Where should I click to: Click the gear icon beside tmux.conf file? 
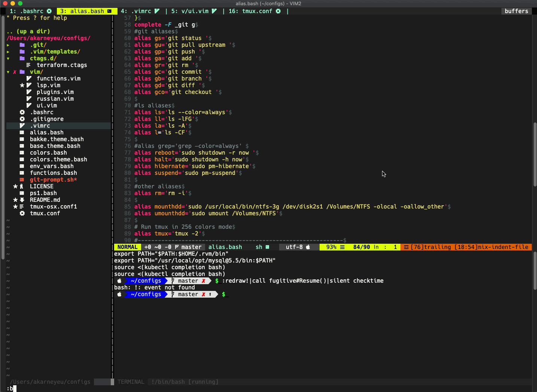tap(22, 213)
